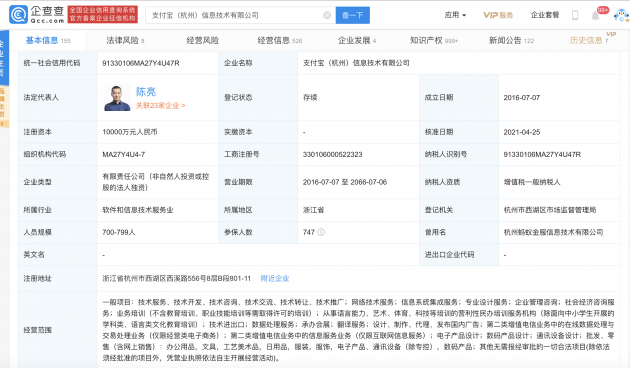Switch to 法律风险 tab
This screenshot has width=630, height=368.
[x=125, y=40]
